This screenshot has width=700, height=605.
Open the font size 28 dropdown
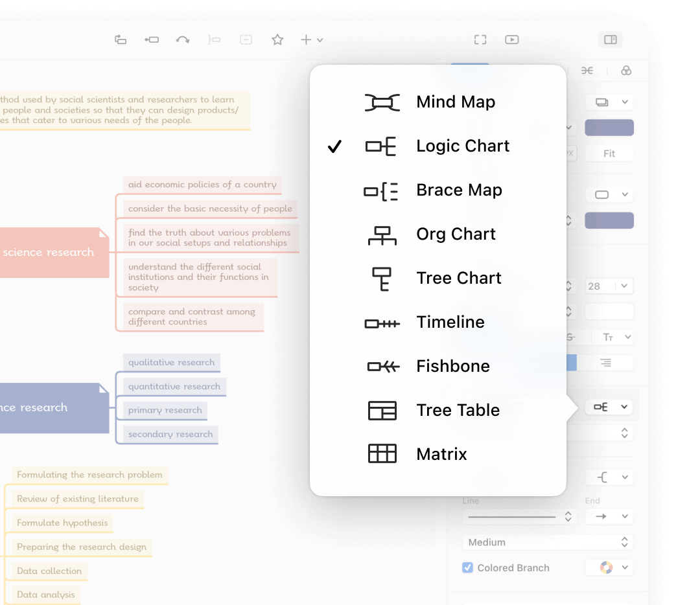609,286
